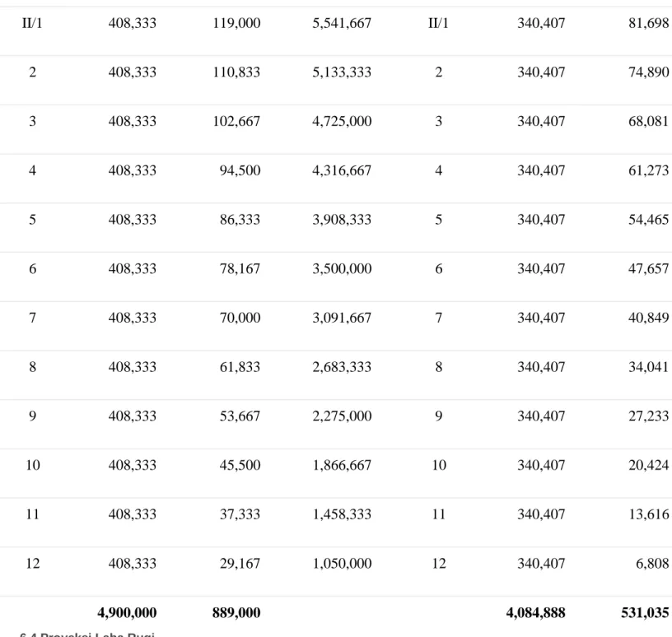Click the 1,866,667 cell in row 10
The width and height of the screenshot is (672, 637).
[x=342, y=465]
